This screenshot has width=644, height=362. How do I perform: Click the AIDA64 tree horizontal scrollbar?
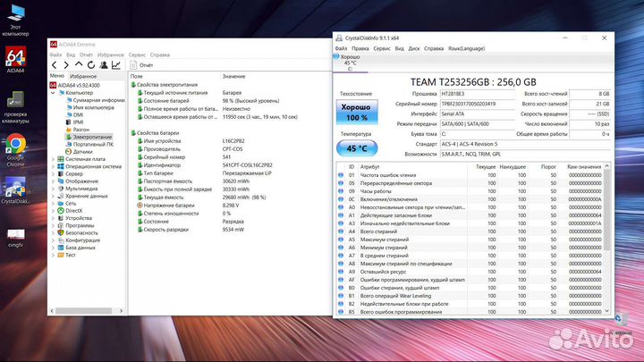83,311
